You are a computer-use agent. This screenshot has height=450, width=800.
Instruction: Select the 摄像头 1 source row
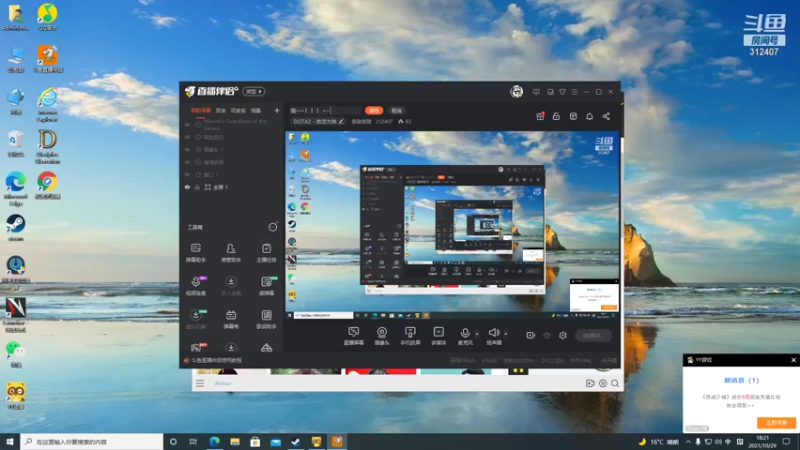point(233,150)
